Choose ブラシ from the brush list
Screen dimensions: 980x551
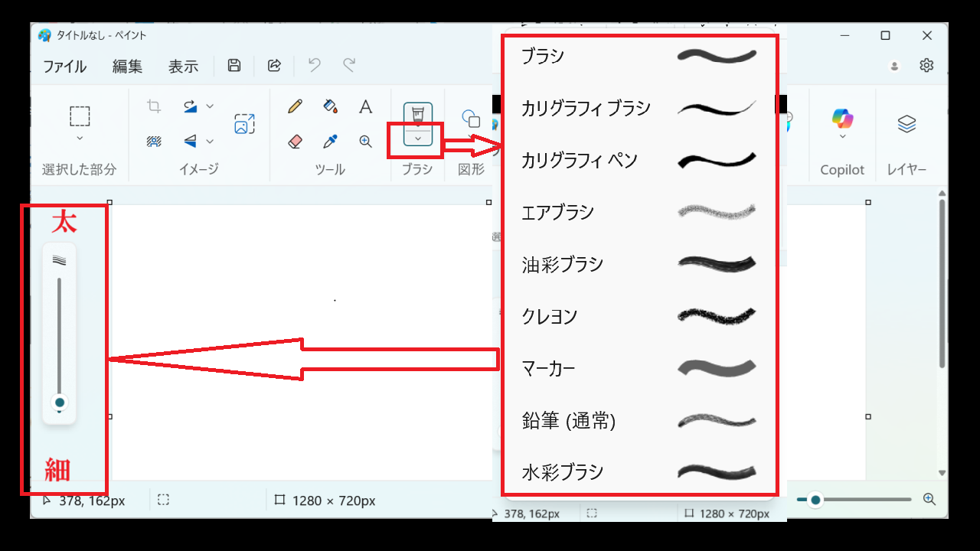pos(639,56)
